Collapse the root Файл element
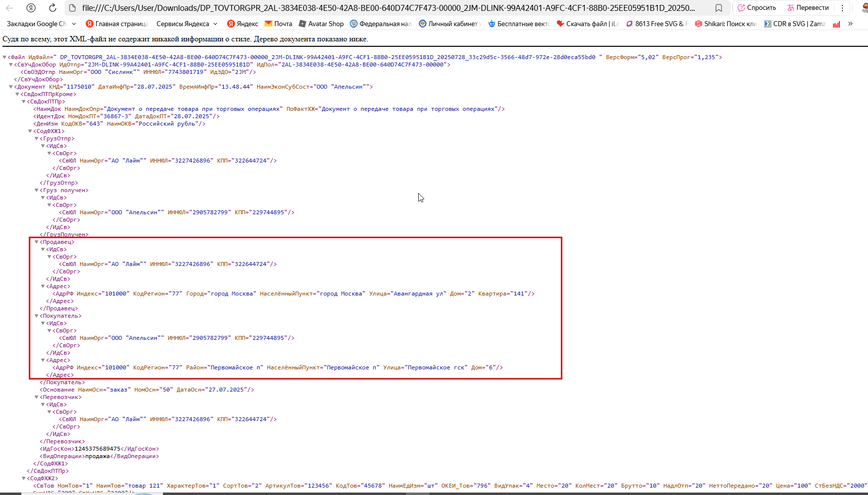The height and width of the screenshot is (495, 868). 4,57
